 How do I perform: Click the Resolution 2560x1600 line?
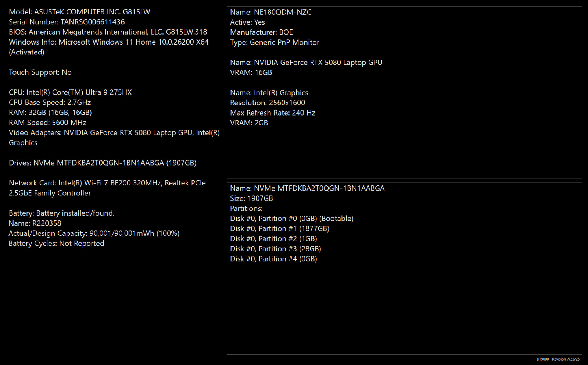(268, 103)
